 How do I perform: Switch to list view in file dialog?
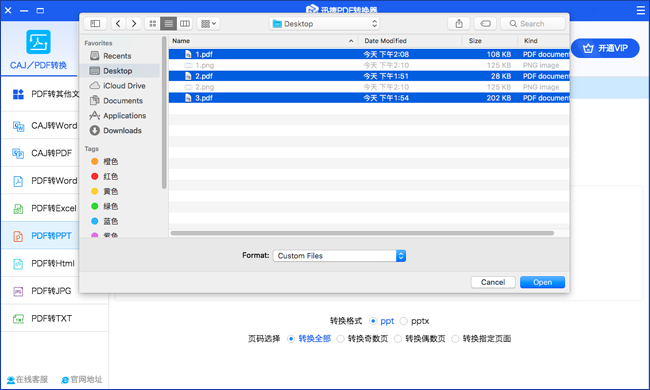169,24
